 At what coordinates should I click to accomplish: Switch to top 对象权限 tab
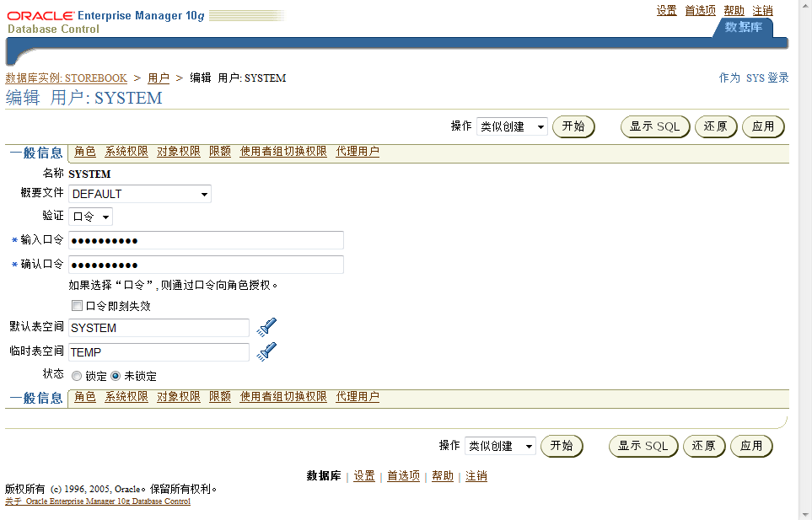click(179, 152)
